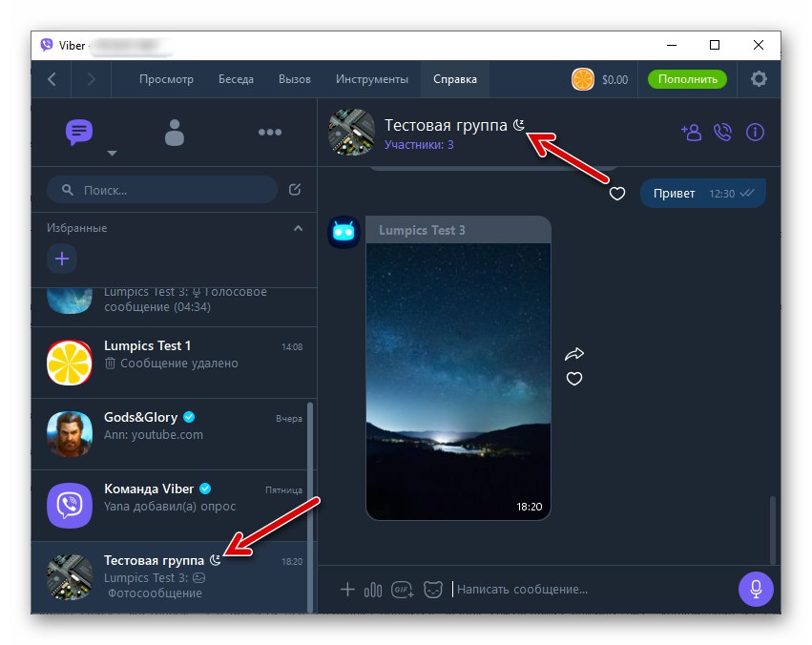Open the Справка menu

point(455,79)
